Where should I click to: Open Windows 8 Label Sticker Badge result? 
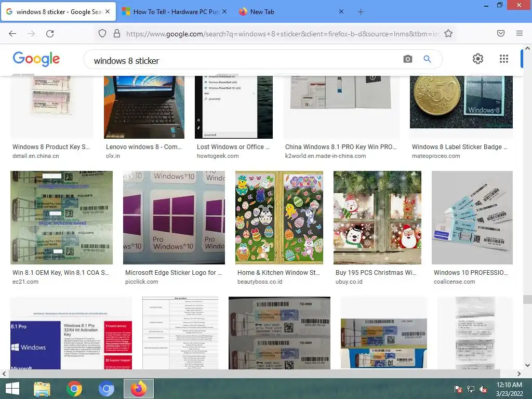click(x=459, y=147)
